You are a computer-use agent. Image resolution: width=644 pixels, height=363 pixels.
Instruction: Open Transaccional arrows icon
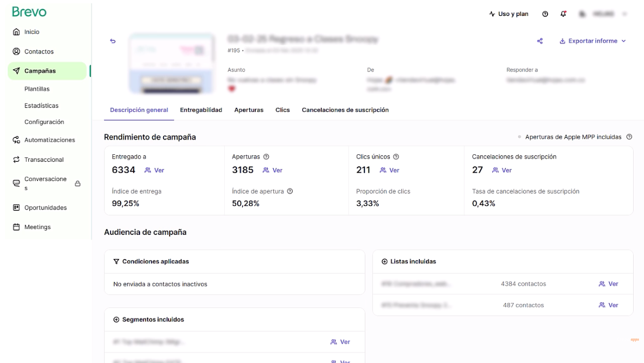coord(16,159)
